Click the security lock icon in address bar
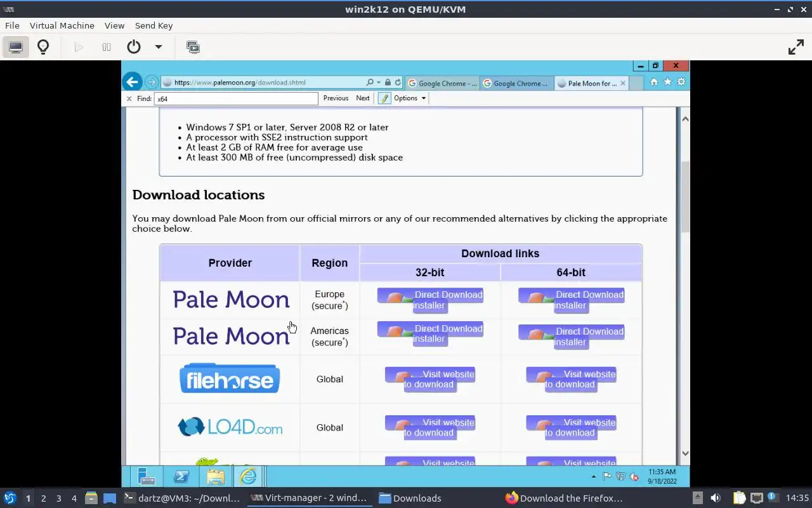Viewport: 812px width, 508px height. (x=388, y=83)
